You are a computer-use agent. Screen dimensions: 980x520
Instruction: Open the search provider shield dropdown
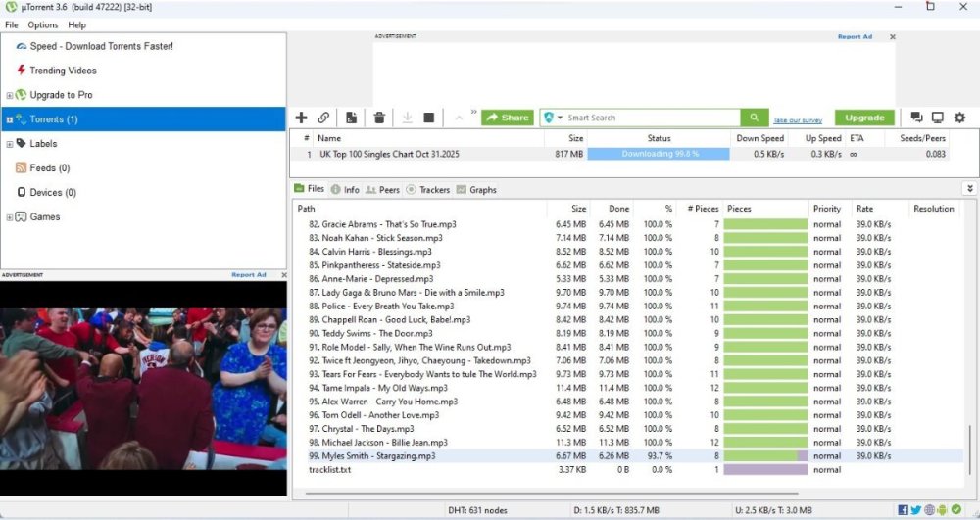pos(554,118)
